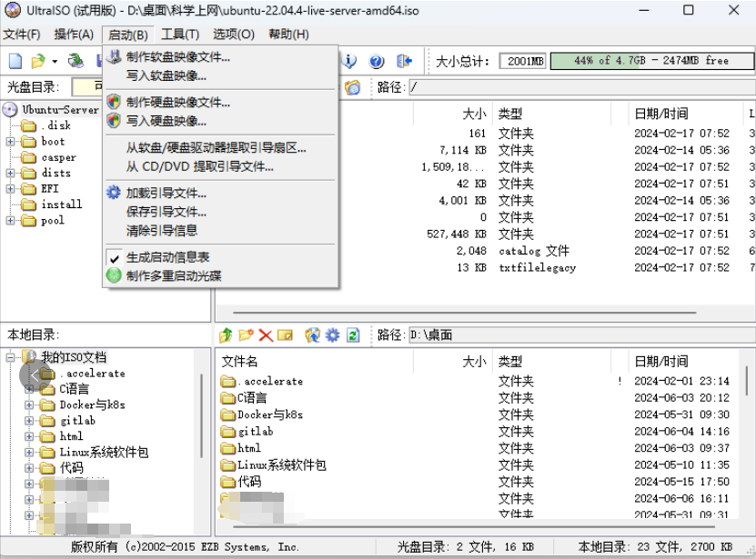Click the 日期/时间 column header in disc list
The width and height of the screenshot is (756, 559).
685,114
